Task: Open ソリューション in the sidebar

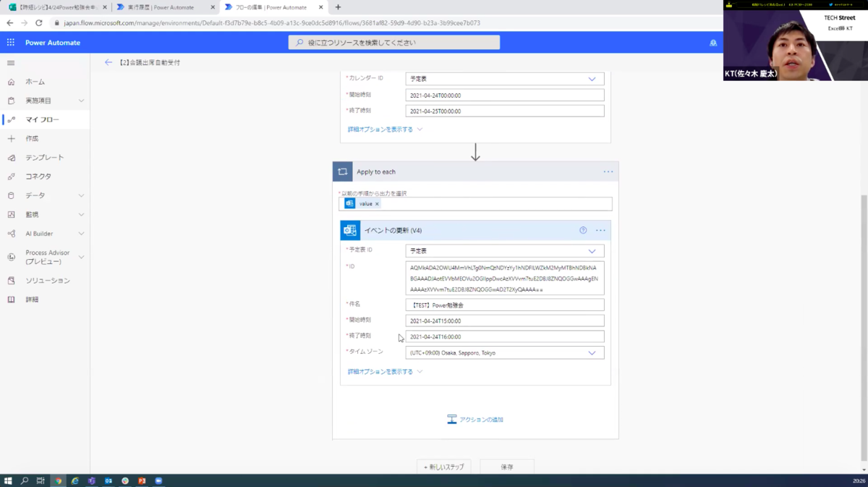Action: [48, 280]
